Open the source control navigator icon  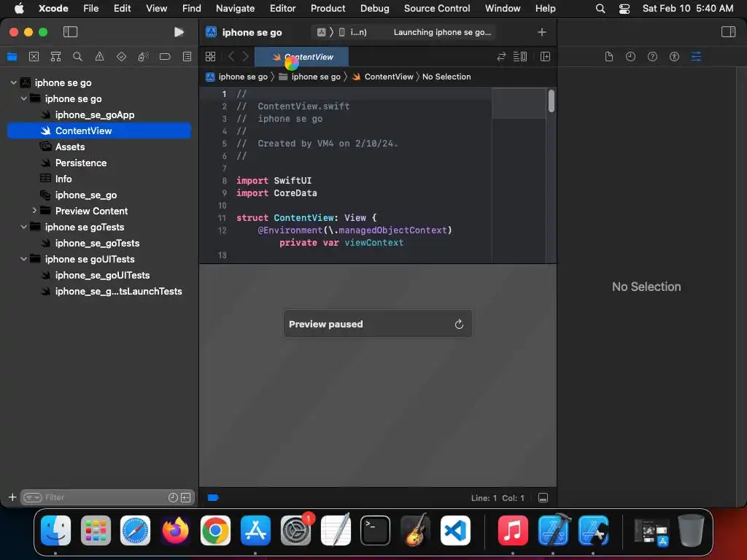34,57
